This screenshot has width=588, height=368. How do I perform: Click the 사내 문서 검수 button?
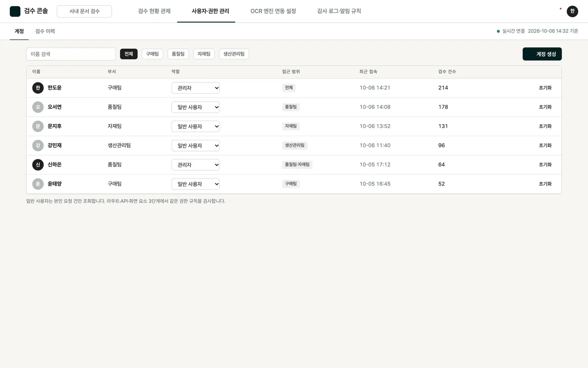[84, 11]
